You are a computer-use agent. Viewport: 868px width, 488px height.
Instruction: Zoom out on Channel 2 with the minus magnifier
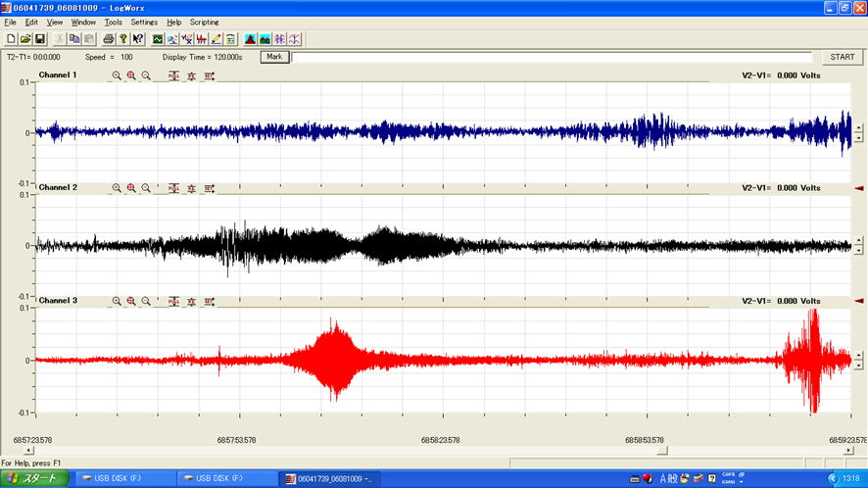tap(146, 188)
